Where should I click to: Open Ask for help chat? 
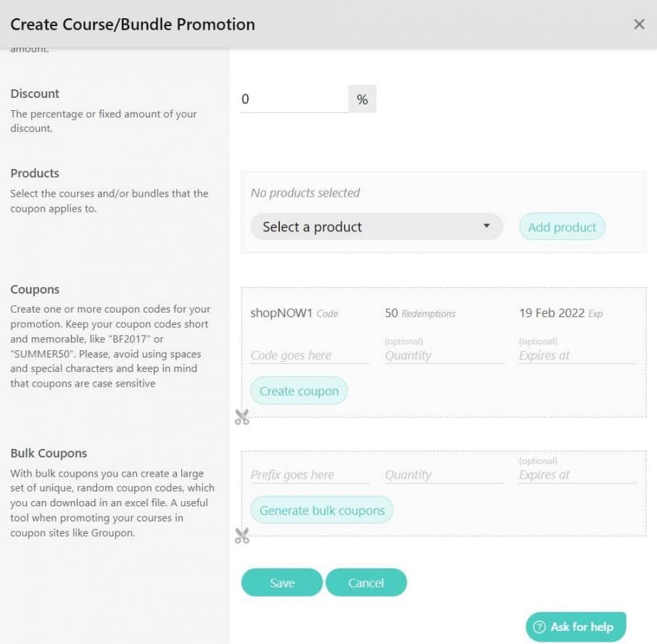[x=576, y=627]
